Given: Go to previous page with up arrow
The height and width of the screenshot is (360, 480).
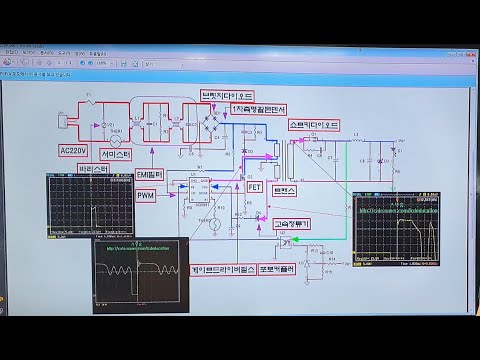Looking at the screenshot, I should pos(39,62).
